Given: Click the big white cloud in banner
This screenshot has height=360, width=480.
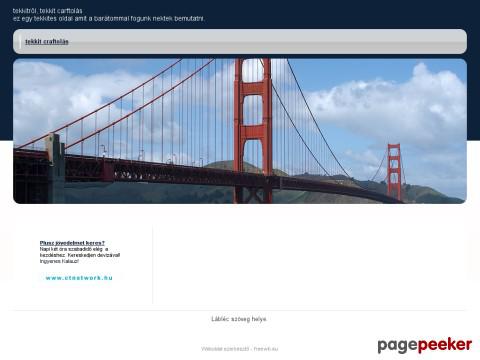Looking at the screenshot, I should pos(393,107).
